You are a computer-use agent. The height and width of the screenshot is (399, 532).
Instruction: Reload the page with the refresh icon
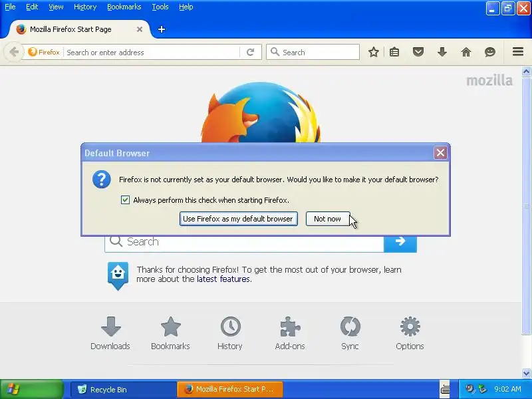pyautogui.click(x=251, y=53)
